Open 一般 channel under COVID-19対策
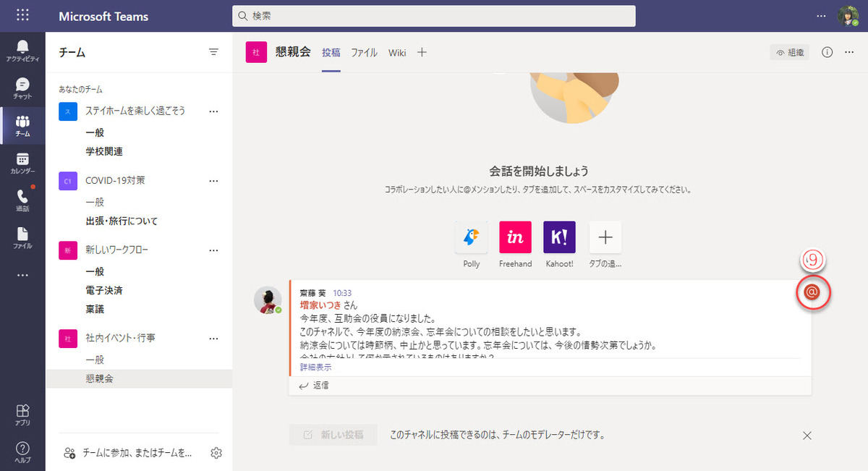This screenshot has height=471, width=868. pyautogui.click(x=95, y=202)
